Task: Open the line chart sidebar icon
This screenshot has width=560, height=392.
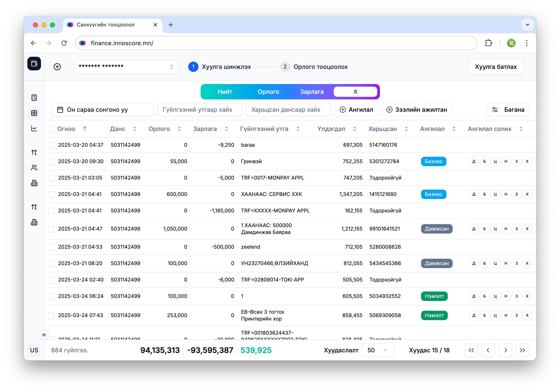Action: (34, 128)
